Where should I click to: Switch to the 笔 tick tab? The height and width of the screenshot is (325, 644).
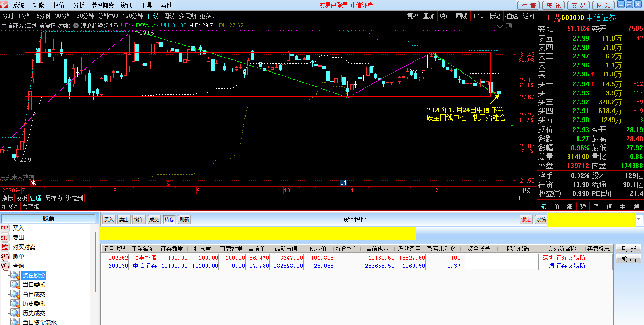click(544, 207)
